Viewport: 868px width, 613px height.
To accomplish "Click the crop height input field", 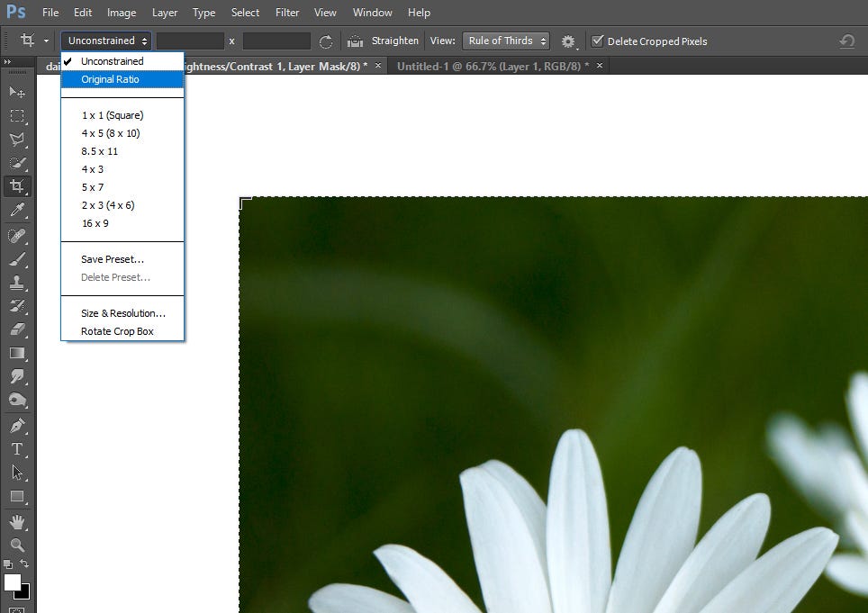I will pyautogui.click(x=276, y=41).
